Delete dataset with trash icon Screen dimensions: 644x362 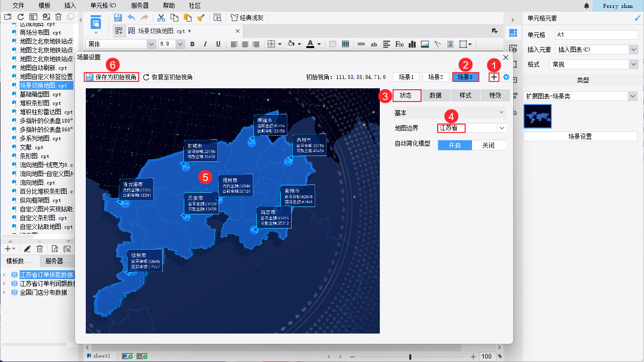pos(40,249)
